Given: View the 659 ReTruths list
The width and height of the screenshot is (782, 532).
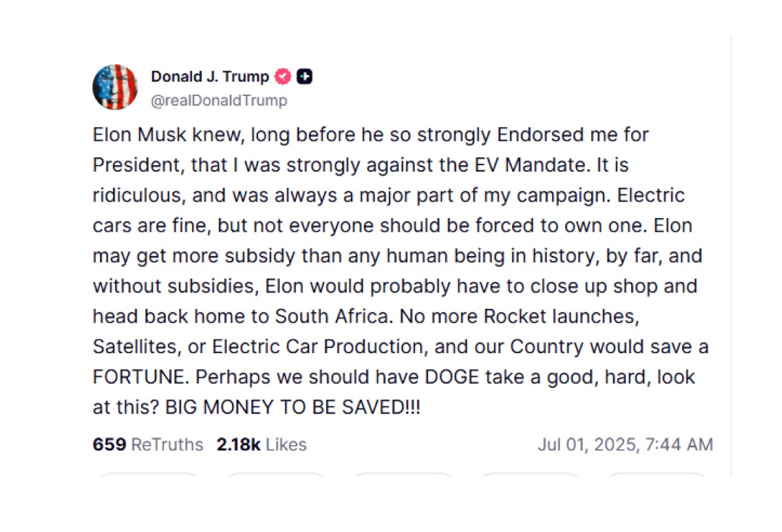Looking at the screenshot, I should [148, 445].
